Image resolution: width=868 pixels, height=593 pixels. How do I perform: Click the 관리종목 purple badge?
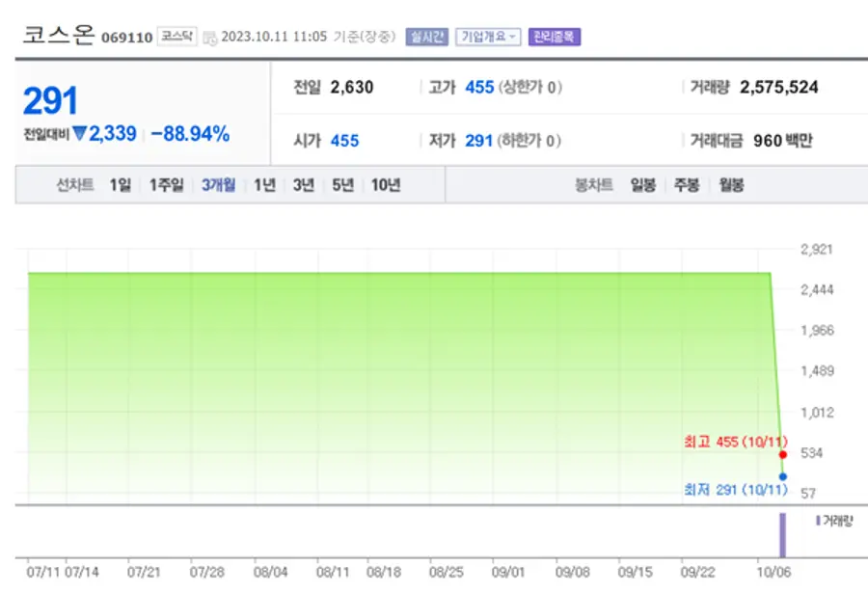click(x=555, y=37)
